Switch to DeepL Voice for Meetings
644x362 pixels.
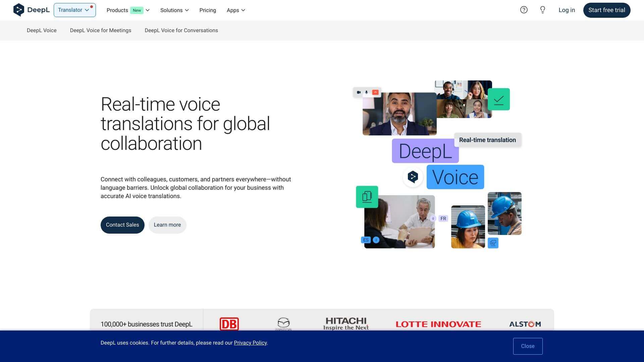pyautogui.click(x=100, y=30)
